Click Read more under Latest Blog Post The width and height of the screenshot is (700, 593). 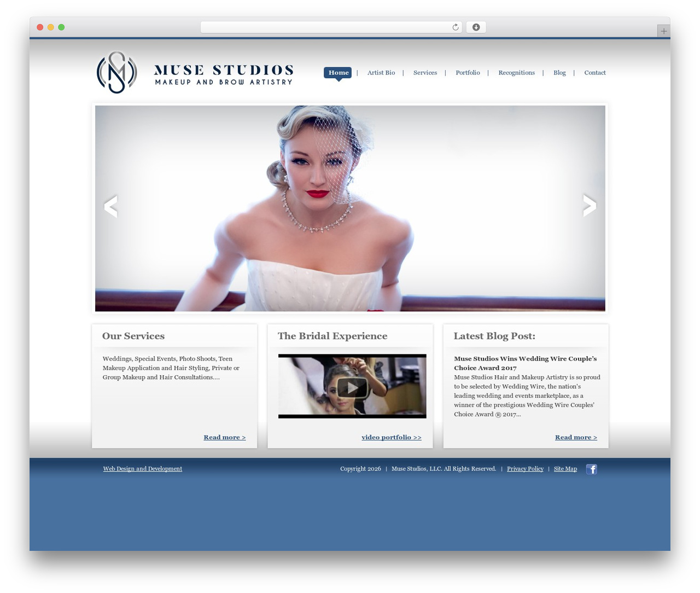tap(576, 437)
